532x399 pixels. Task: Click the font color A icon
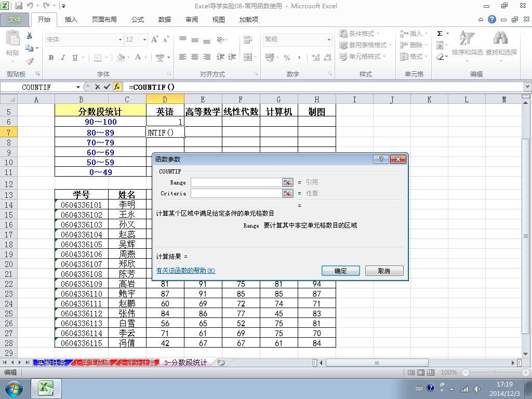[138, 57]
